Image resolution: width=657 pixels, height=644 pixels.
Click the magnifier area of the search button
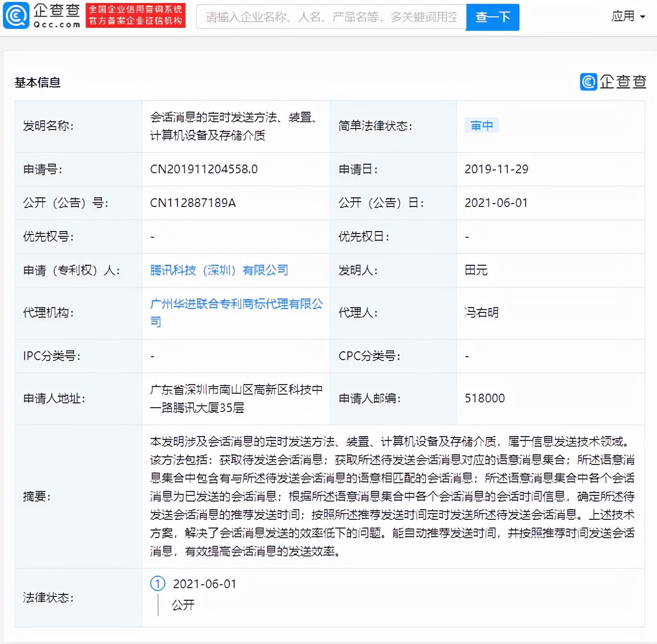pyautogui.click(x=492, y=17)
